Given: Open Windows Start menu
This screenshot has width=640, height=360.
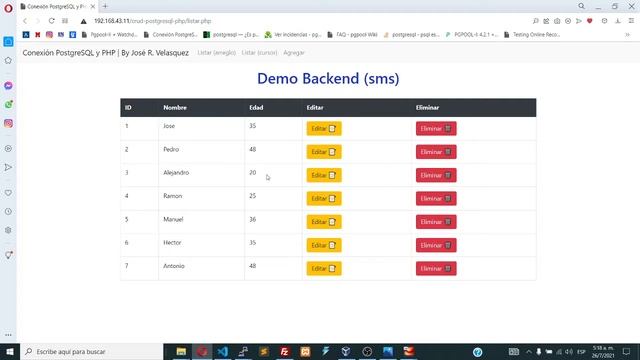Looking at the screenshot, I should (10, 351).
